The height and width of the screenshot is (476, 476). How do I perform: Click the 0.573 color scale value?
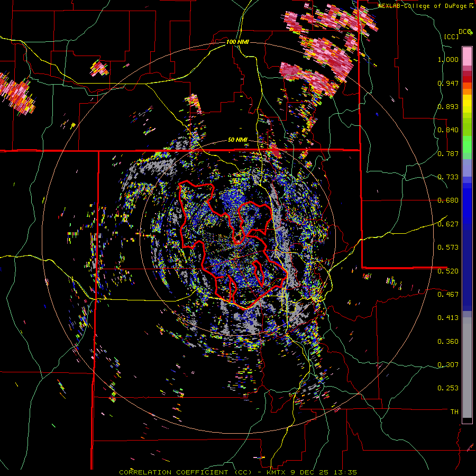tap(448, 248)
